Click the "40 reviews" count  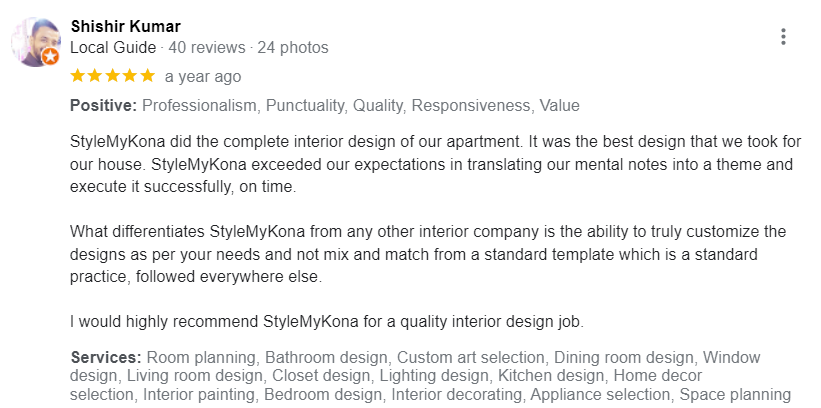[x=208, y=47]
